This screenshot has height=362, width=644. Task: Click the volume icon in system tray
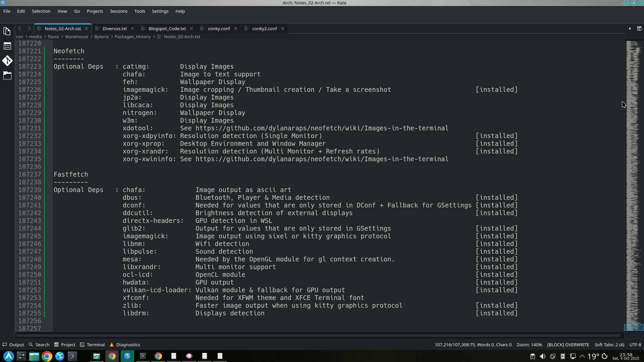click(x=542, y=356)
